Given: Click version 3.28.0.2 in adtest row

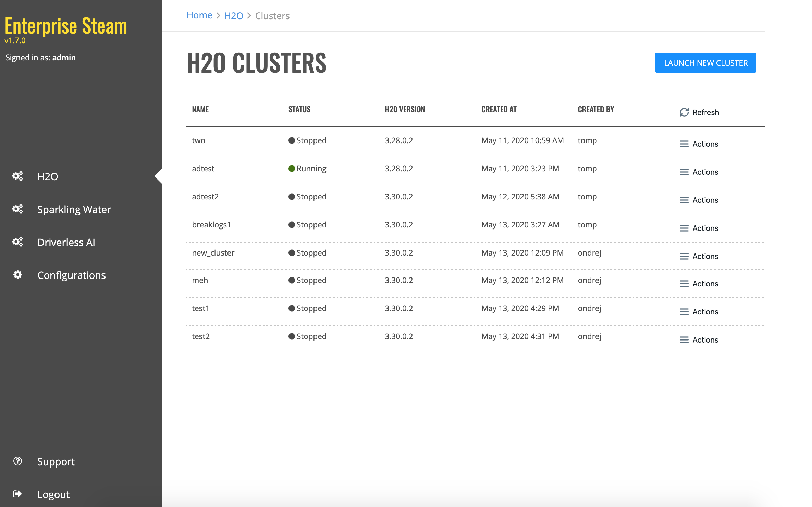Looking at the screenshot, I should click(399, 169).
